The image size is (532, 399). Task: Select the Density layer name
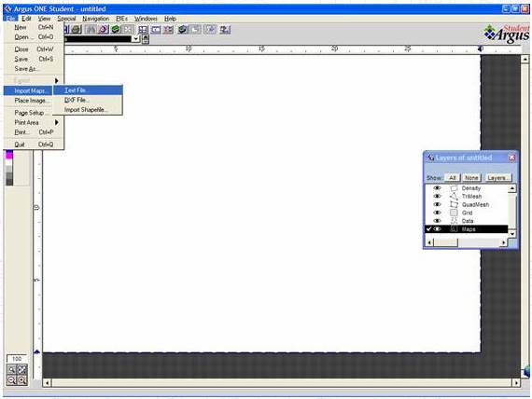pos(471,188)
